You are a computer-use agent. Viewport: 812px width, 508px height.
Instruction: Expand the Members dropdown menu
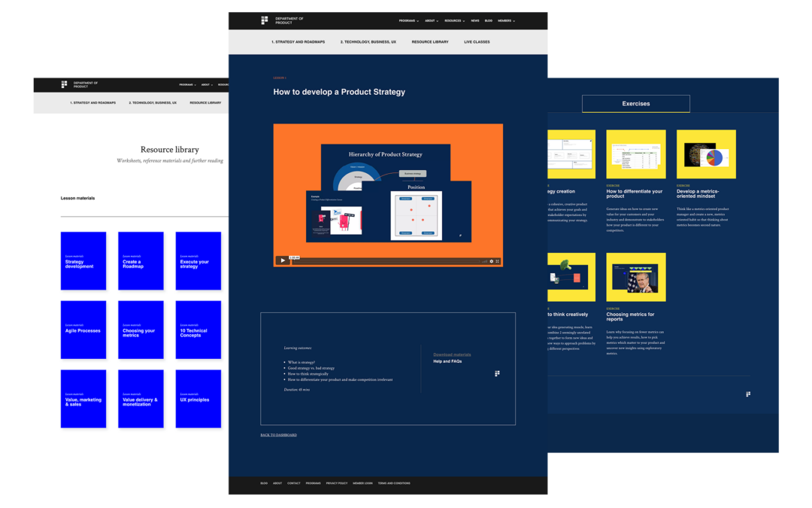point(506,21)
